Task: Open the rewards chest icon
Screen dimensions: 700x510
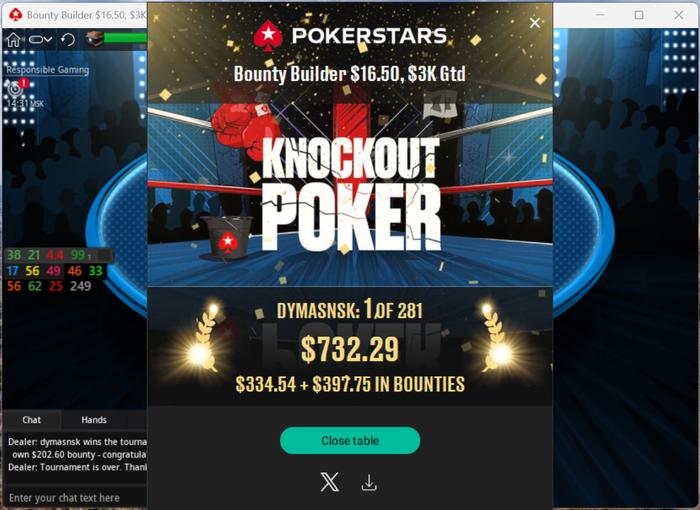Action: 94,39
